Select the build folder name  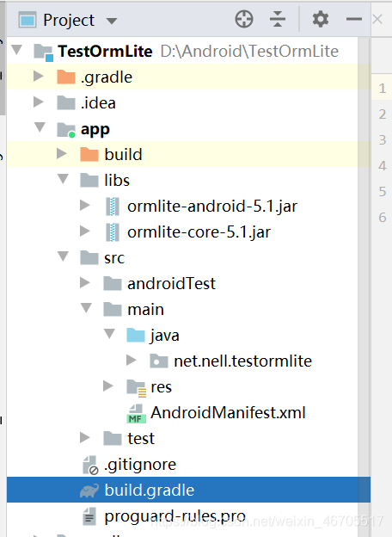(123, 154)
